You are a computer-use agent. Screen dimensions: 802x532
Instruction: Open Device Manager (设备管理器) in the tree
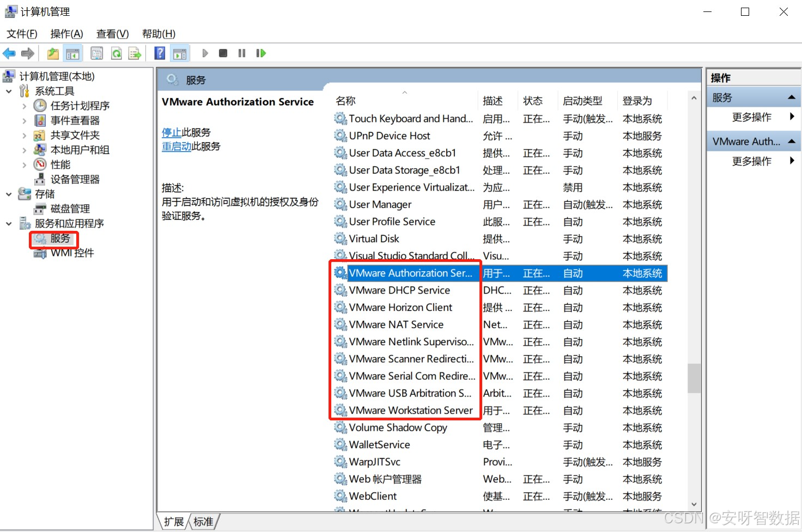[75, 179]
